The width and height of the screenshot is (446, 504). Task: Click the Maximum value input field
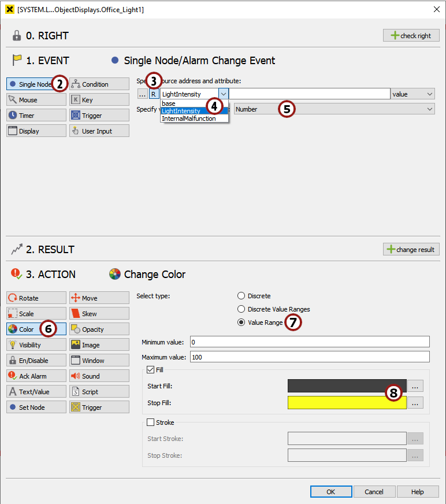tap(310, 357)
